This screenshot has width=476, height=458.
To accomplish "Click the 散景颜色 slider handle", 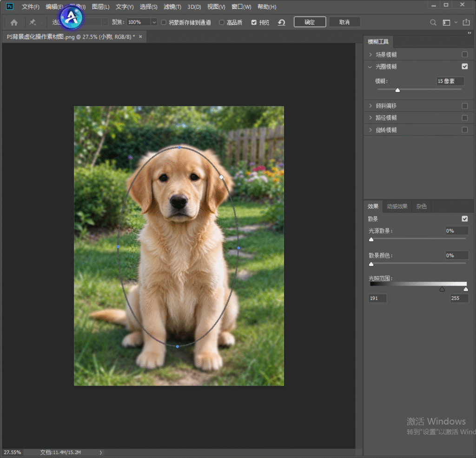I will tap(371, 264).
